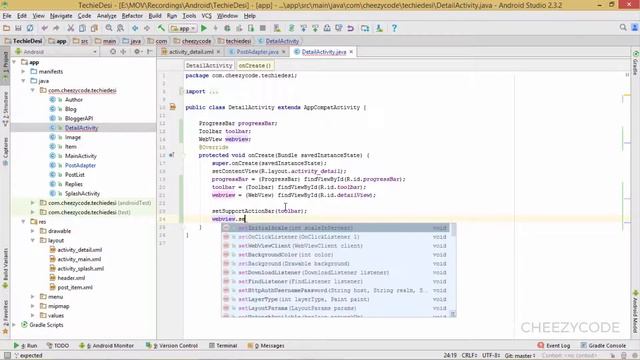640x360 pixels.
Task: Click the Replace icon in toolbar
Action: [120, 28]
